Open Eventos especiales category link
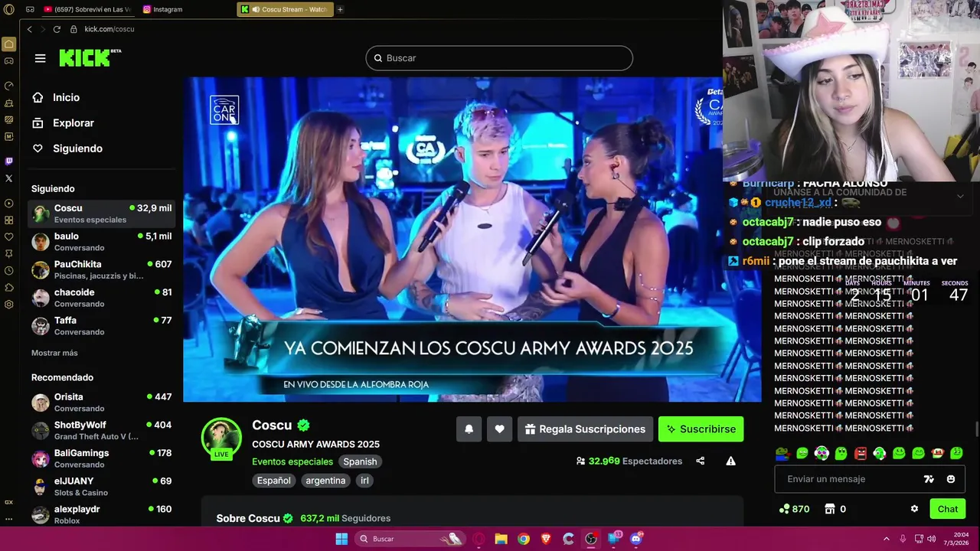This screenshot has height=551, width=980. (x=292, y=461)
